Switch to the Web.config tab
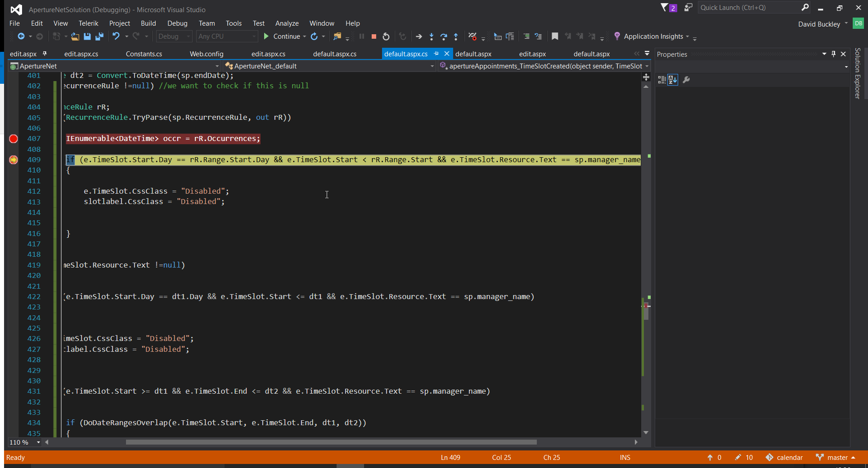This screenshot has width=868, height=468. click(x=206, y=54)
